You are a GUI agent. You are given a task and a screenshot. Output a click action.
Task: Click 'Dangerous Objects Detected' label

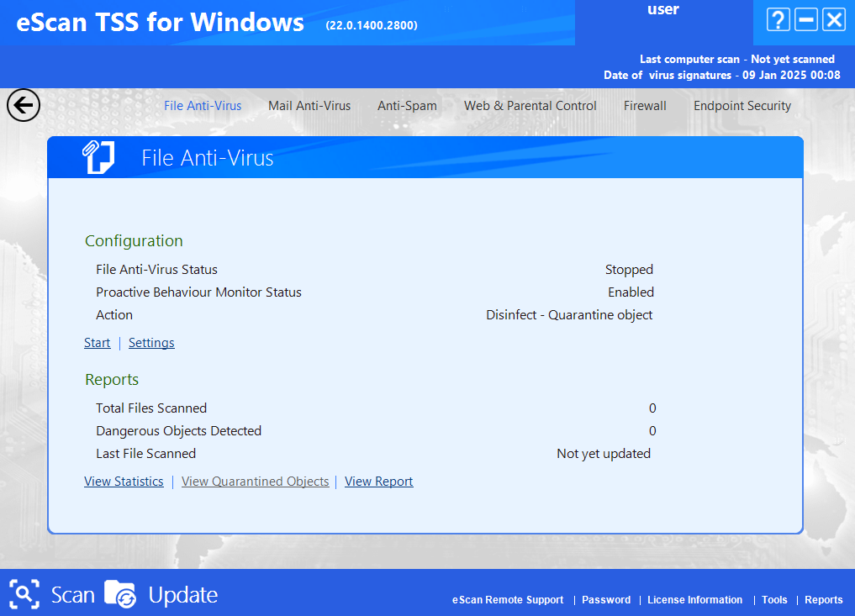pos(178,431)
